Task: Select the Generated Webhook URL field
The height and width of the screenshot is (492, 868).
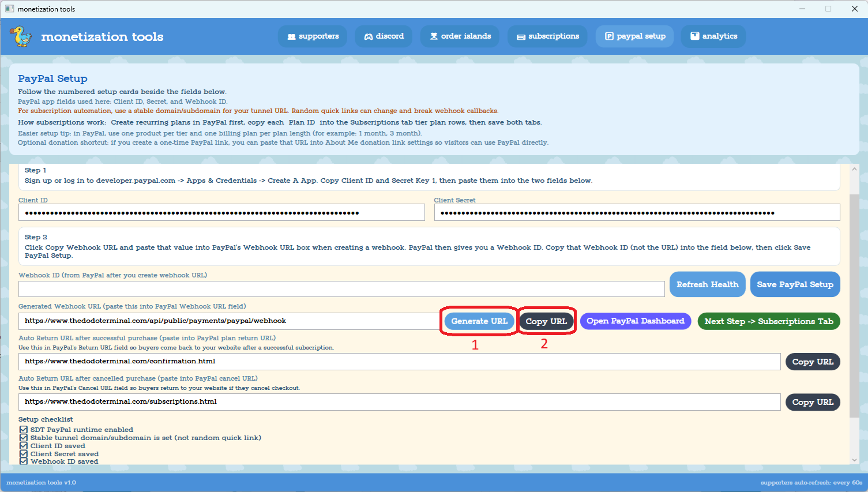Action: coord(229,321)
